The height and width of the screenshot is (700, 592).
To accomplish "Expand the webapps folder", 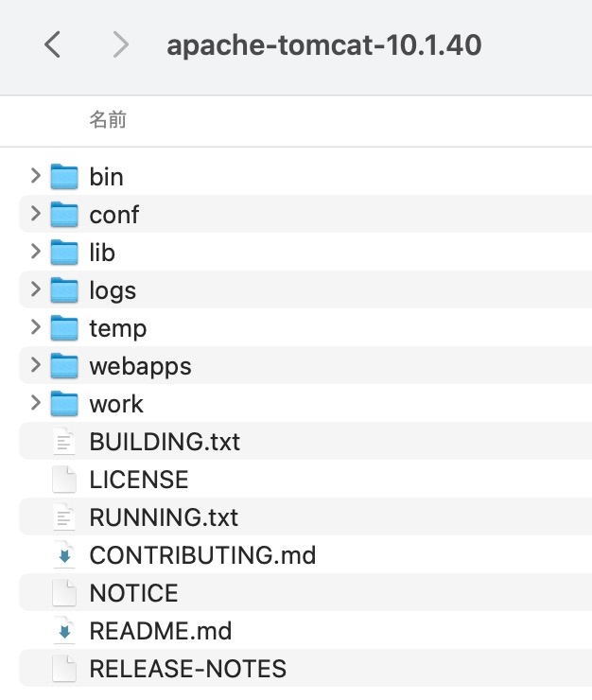I will tap(36, 365).
